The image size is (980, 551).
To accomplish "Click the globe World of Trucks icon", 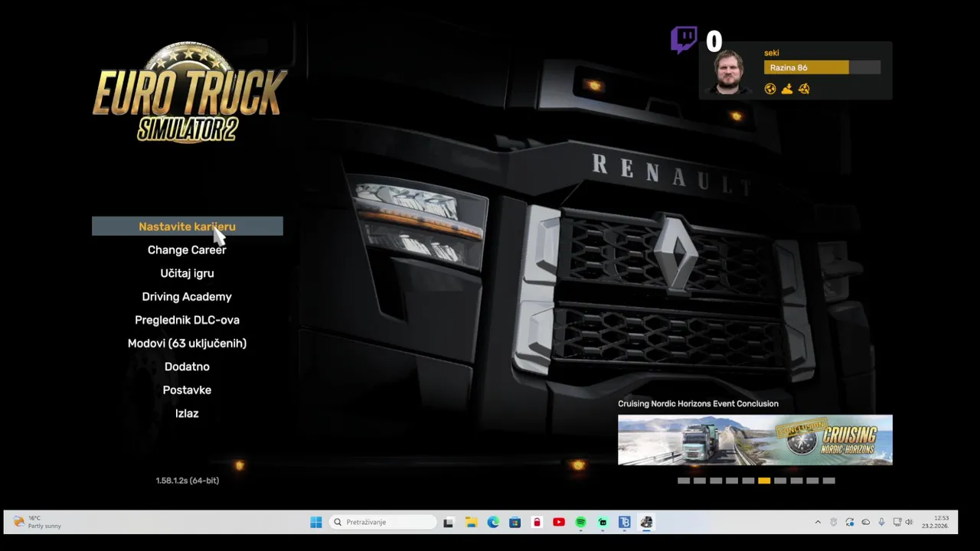I will pos(770,89).
